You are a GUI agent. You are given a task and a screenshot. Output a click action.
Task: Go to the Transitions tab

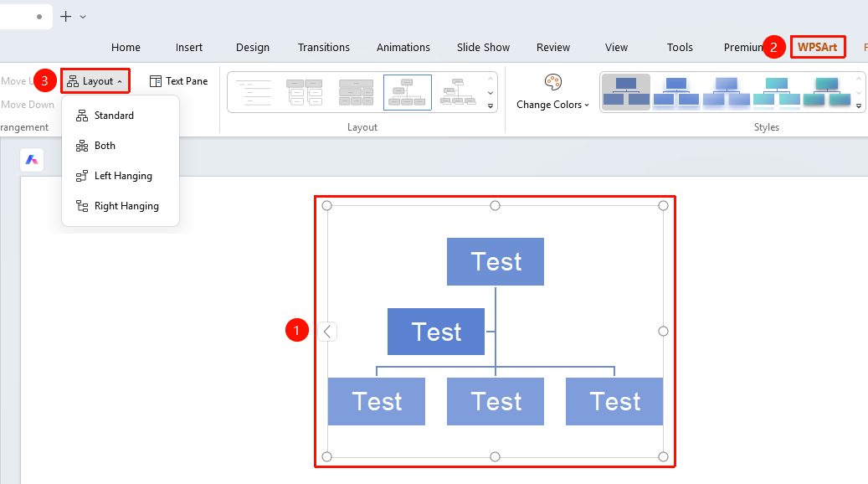pyautogui.click(x=324, y=48)
